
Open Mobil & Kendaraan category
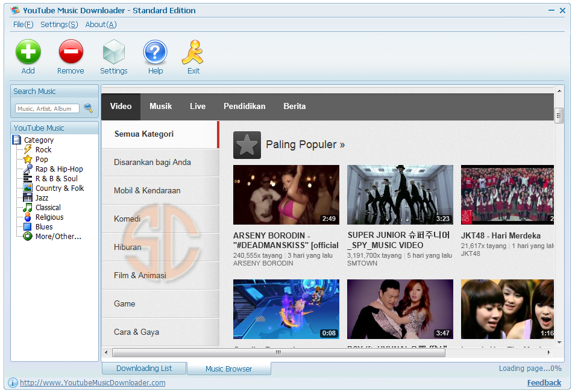[160, 190]
